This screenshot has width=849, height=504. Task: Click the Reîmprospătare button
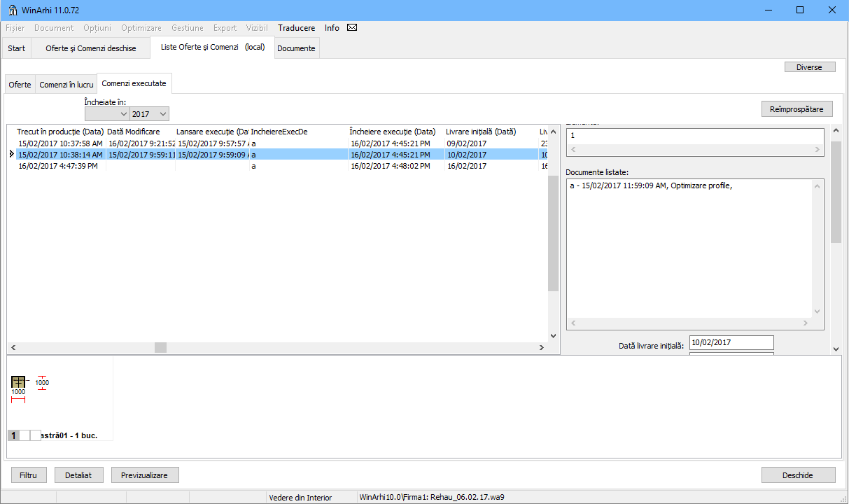tap(797, 109)
